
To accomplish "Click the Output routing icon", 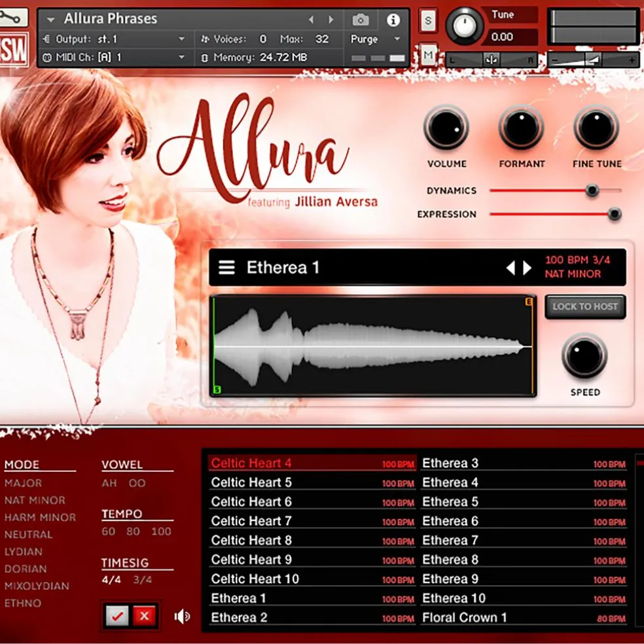I will click(x=46, y=39).
